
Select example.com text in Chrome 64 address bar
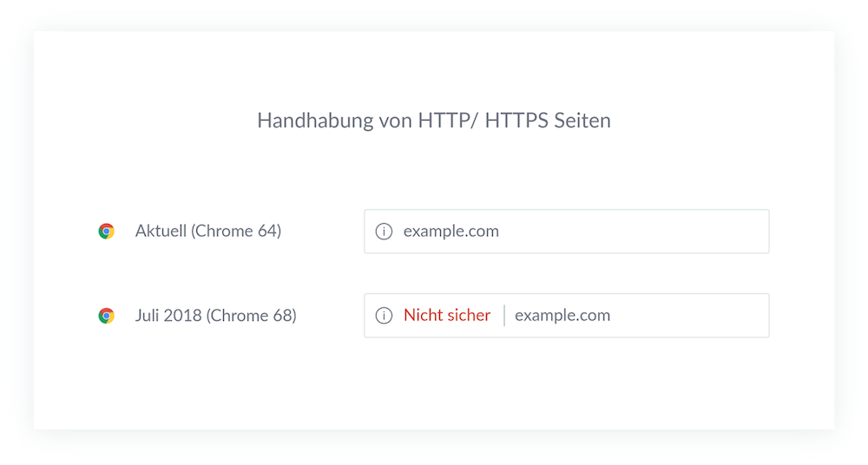[x=451, y=232]
